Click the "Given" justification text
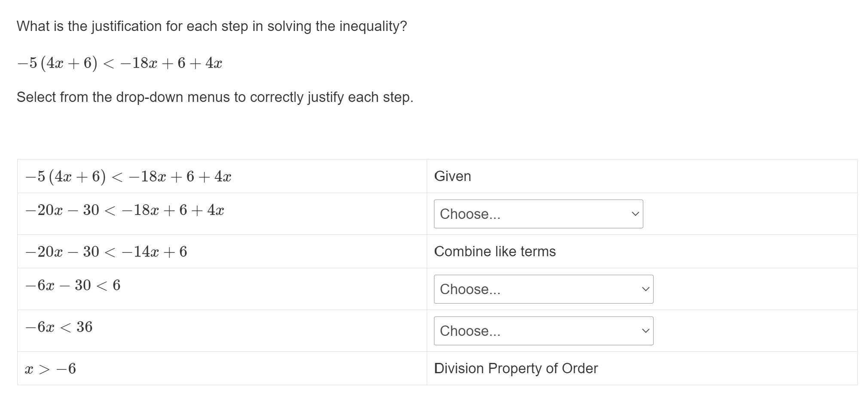 pos(452,176)
